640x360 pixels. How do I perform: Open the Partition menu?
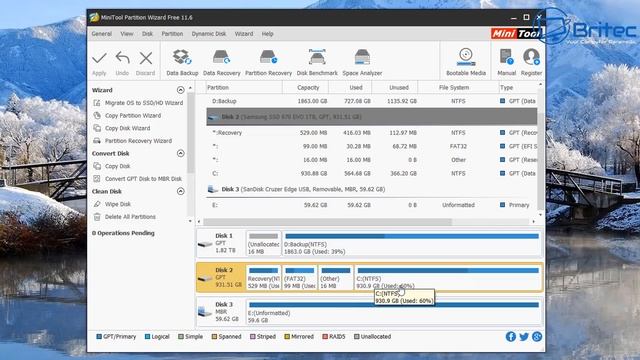[x=172, y=34]
